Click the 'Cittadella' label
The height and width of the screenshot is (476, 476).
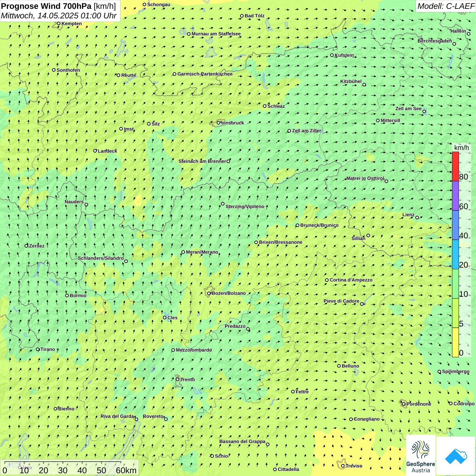pos(288,469)
